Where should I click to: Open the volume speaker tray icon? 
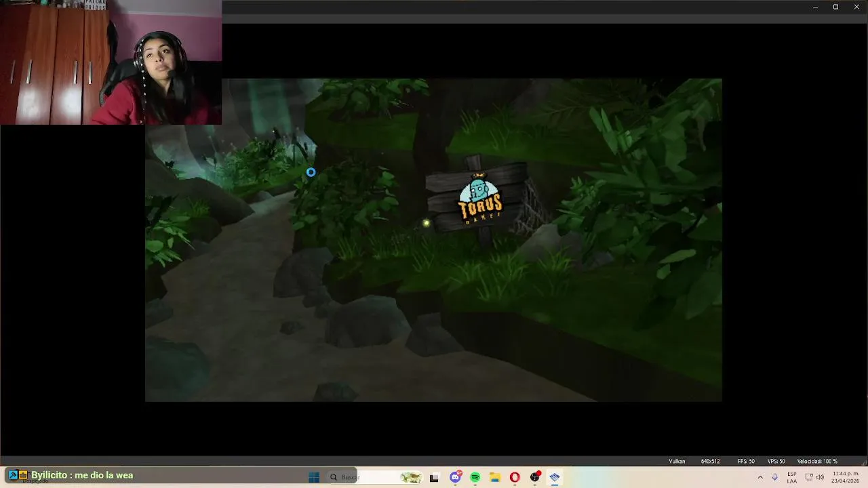pyautogui.click(x=820, y=477)
